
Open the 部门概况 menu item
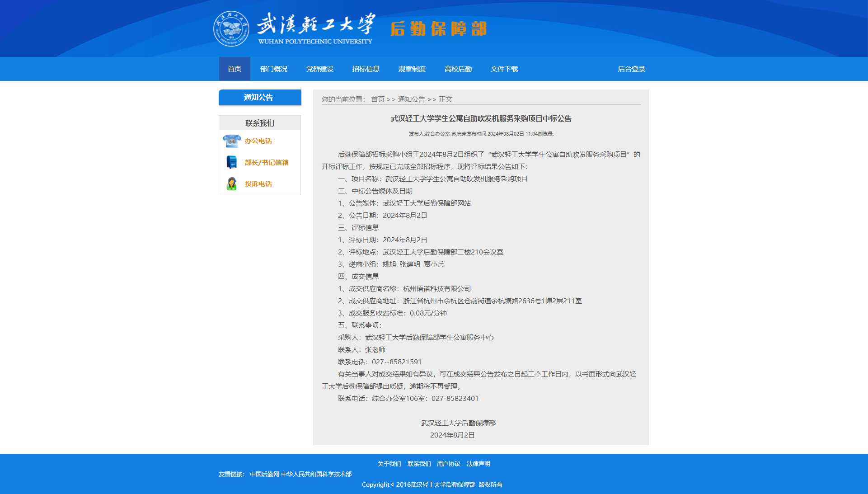274,69
